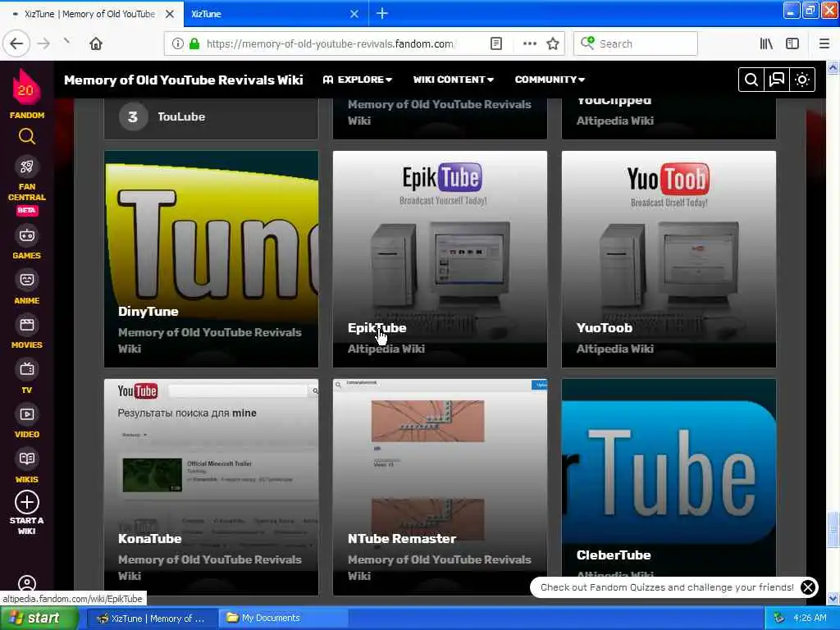Click the green padlock security icon
840x630 pixels.
194,43
